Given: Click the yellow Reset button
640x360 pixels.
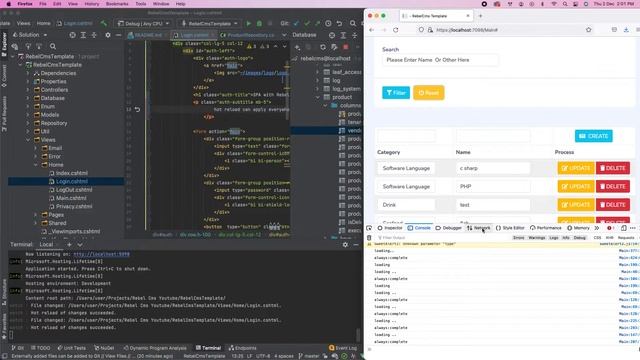Looking at the screenshot, I should [429, 93].
